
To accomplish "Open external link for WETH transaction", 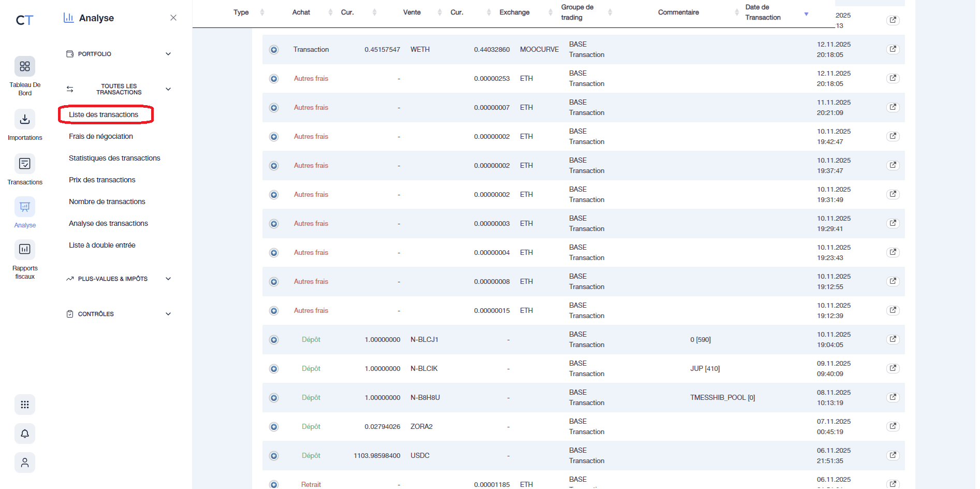I will click(893, 49).
